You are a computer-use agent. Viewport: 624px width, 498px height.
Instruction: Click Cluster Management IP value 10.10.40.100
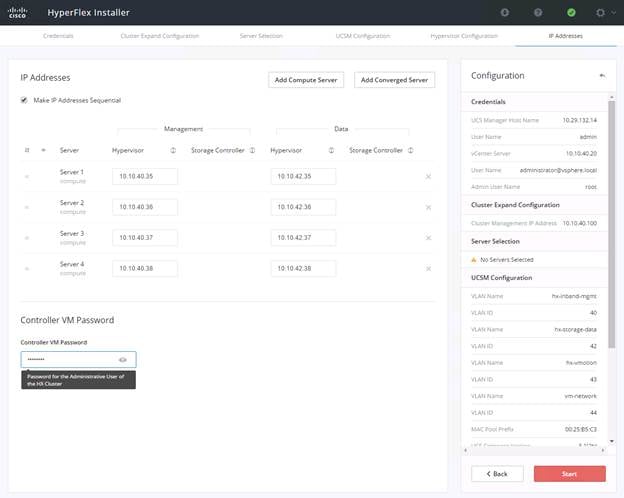click(x=579, y=223)
